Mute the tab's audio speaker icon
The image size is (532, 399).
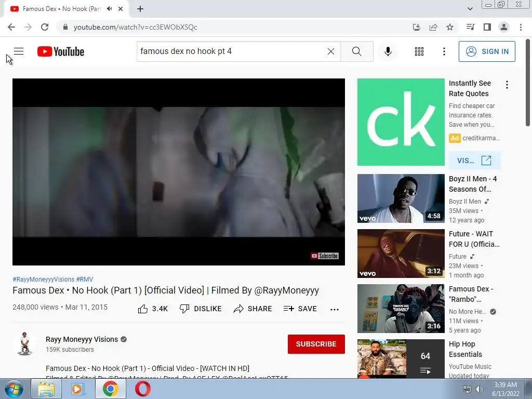tap(109, 9)
